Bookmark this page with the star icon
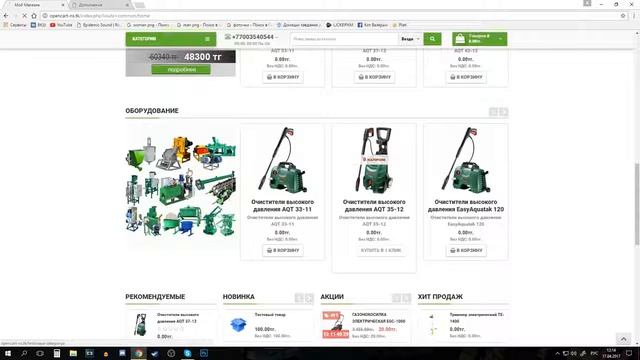The width and height of the screenshot is (640, 360). click(x=623, y=16)
